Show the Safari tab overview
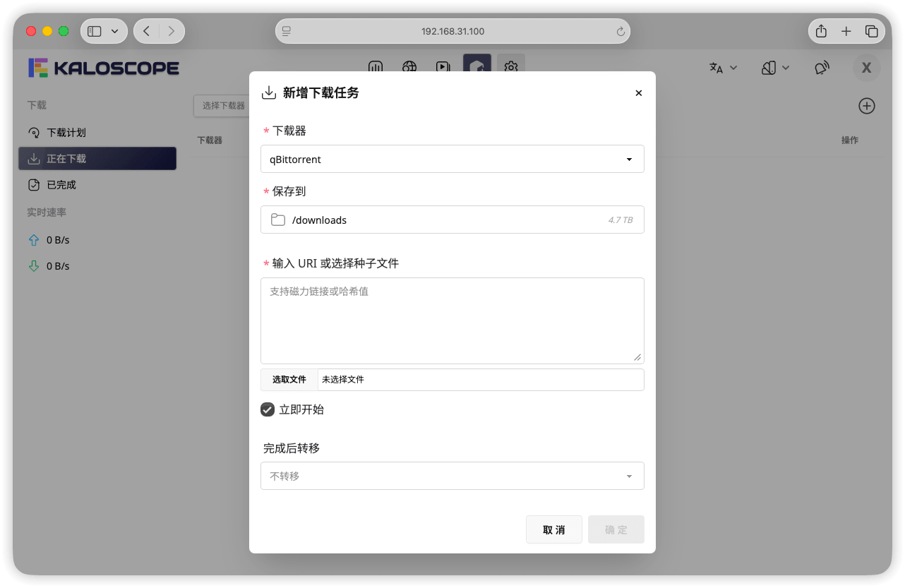 [872, 31]
